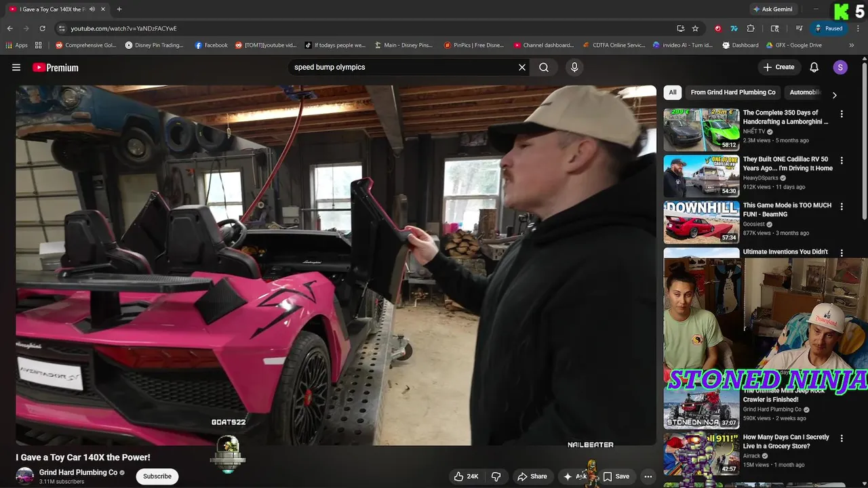
Task: Save the video to a playlist
Action: (x=616, y=476)
